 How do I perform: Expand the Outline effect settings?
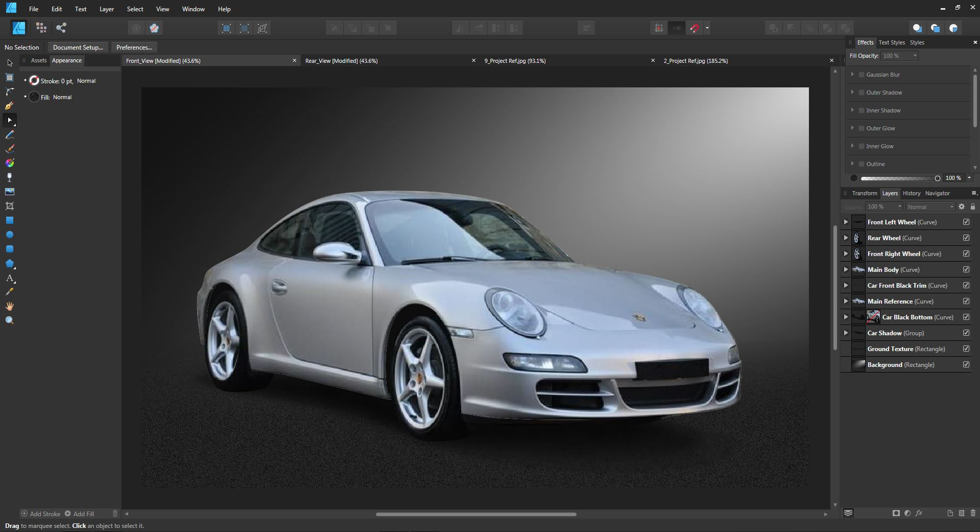(x=852, y=164)
